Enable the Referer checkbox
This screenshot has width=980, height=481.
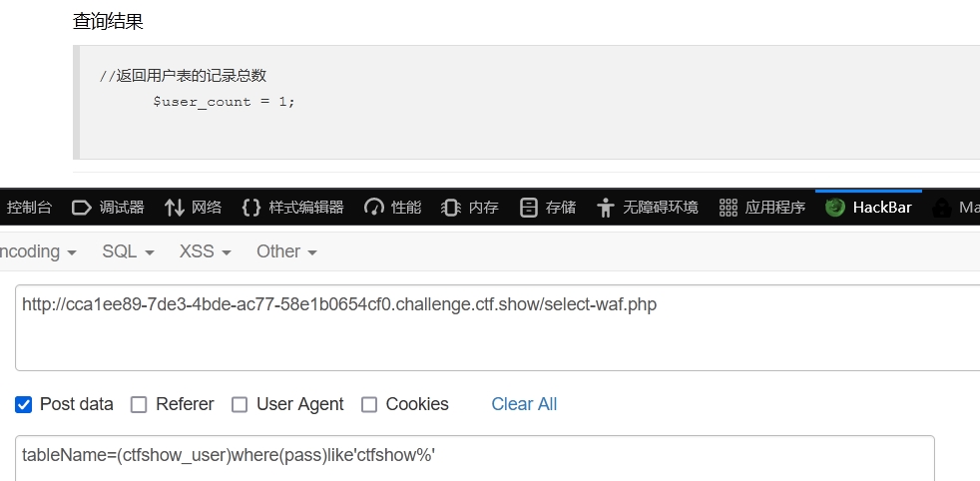pos(139,405)
